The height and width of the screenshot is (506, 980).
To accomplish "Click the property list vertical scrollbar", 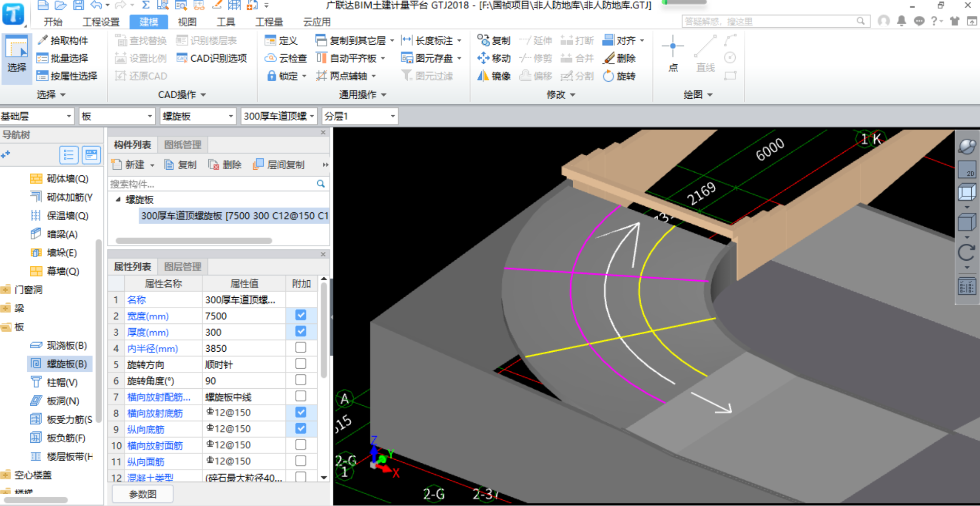I will pyautogui.click(x=324, y=330).
